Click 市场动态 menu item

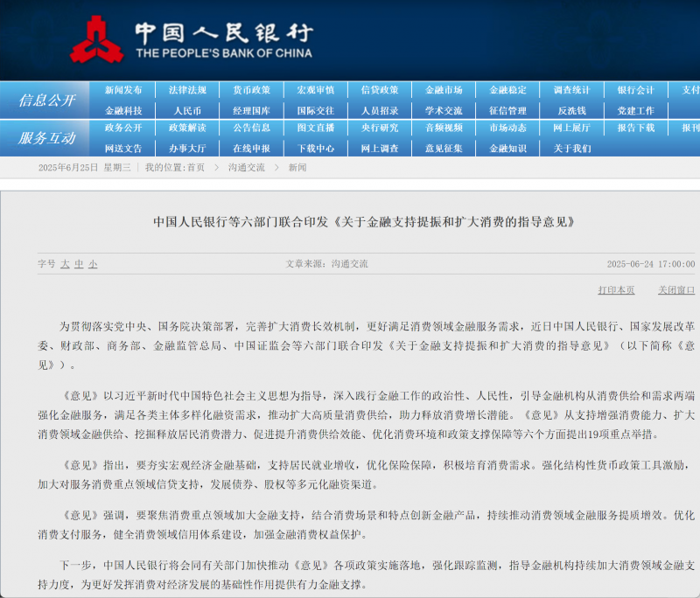coord(508,128)
